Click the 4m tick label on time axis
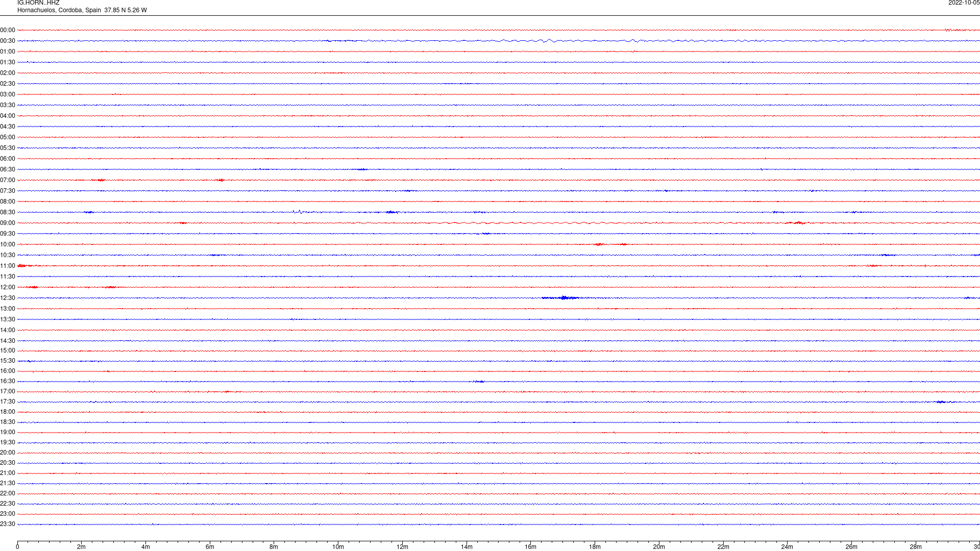The height and width of the screenshot is (551, 980). [146, 547]
